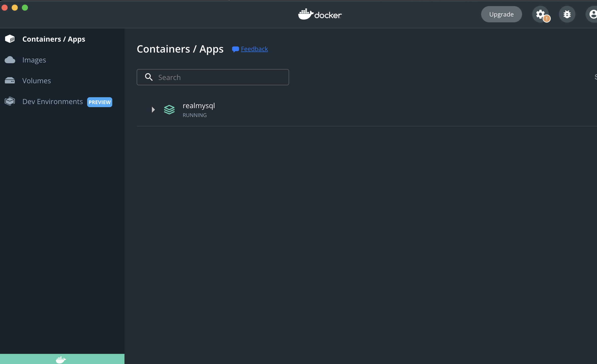Open the Feedback link
Screen dimensions: 597x364
(x=254, y=49)
